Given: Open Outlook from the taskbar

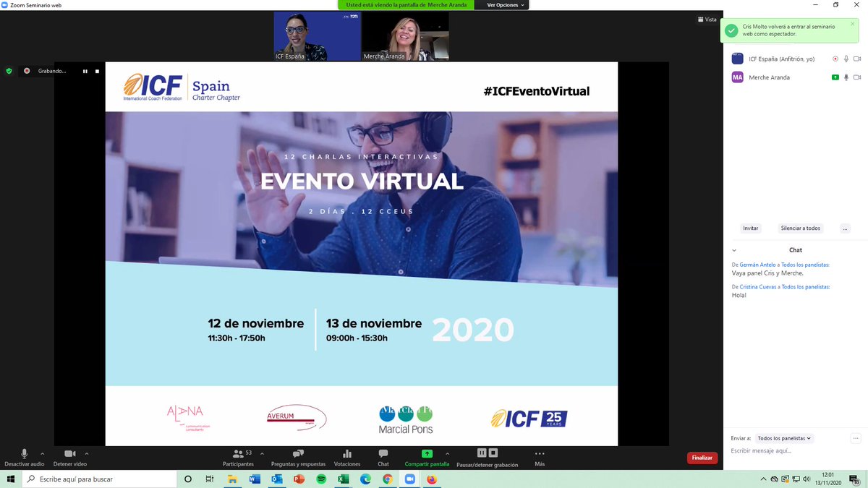Looking at the screenshot, I should point(276,479).
